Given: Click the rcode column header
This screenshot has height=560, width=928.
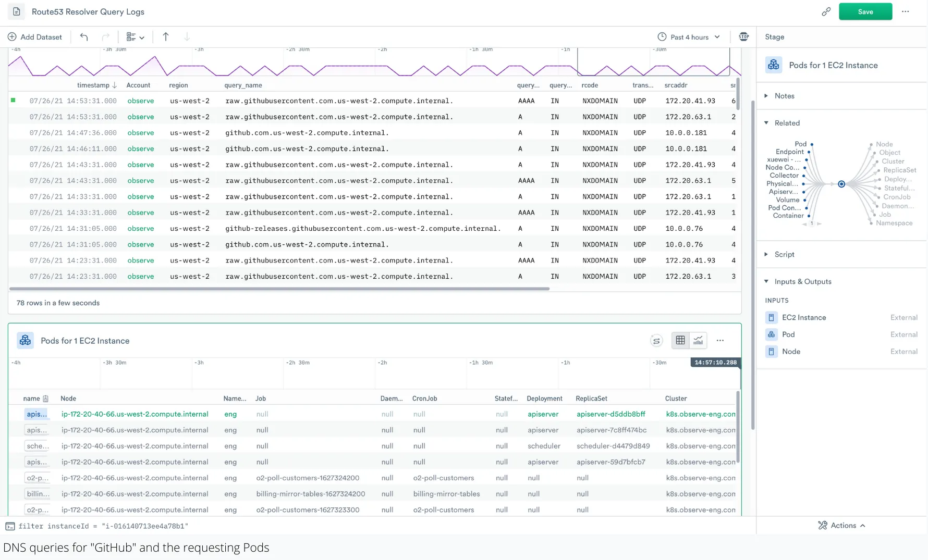Looking at the screenshot, I should tap(590, 85).
